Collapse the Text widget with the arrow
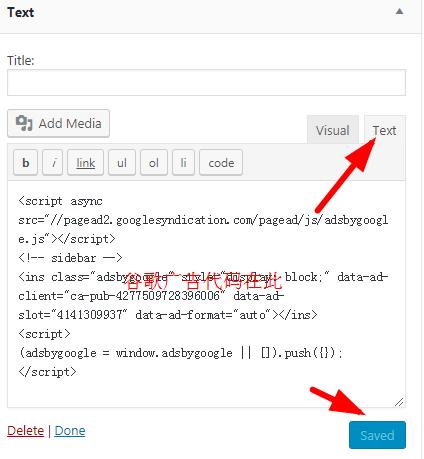This screenshot has height=459, width=424. tap(399, 12)
